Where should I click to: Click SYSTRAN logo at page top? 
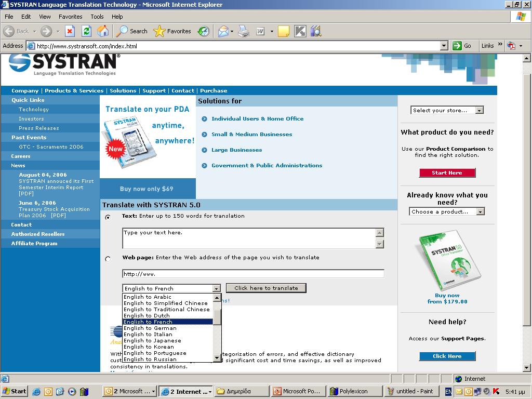point(64,64)
